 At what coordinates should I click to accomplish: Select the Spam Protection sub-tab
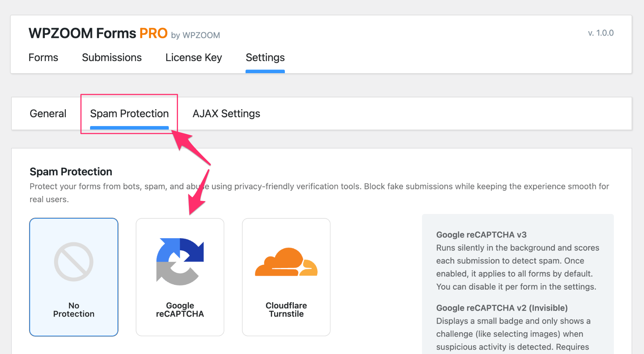coord(129,114)
